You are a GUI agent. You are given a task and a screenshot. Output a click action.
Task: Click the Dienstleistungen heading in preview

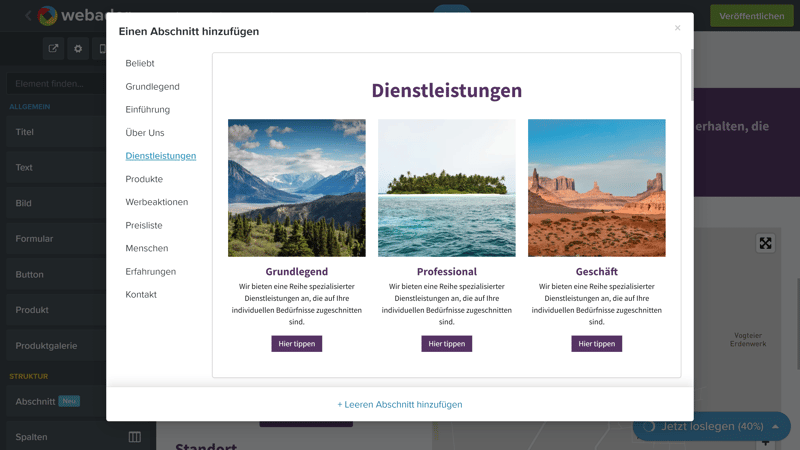click(x=446, y=90)
